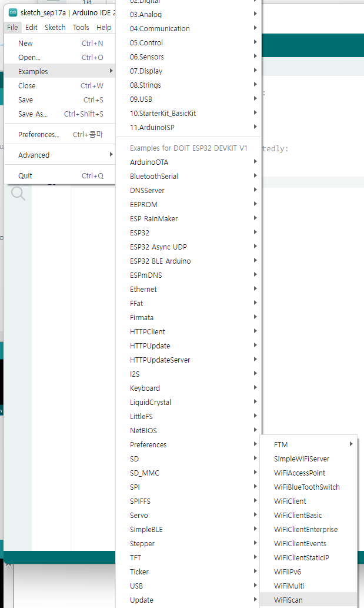The width and height of the screenshot is (364, 608).
Task: Open Ticker examples submenu
Action: click(x=189, y=572)
